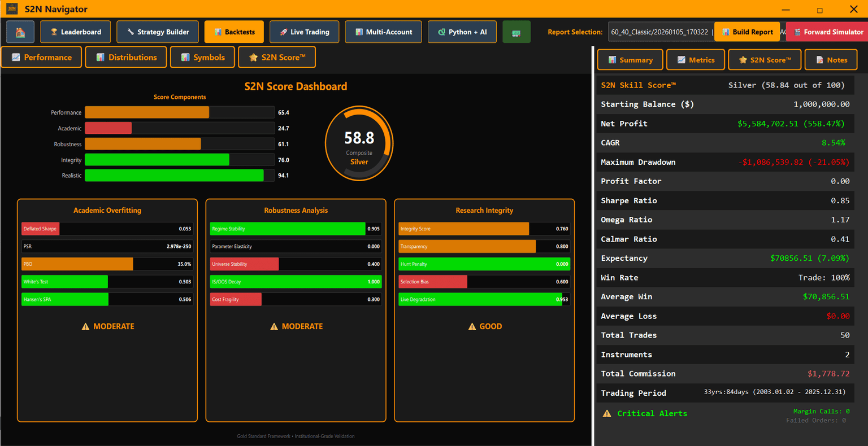This screenshot has height=446, width=868.
Task: Go to Live Trading
Action: (x=304, y=32)
